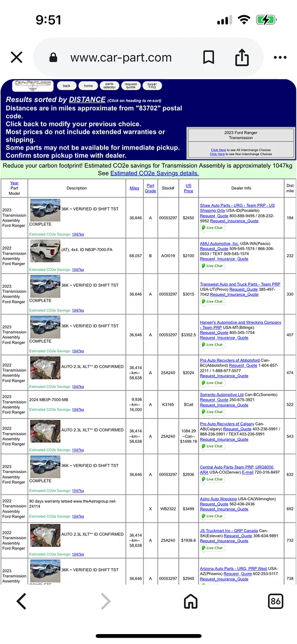Screen dimensions: 297x644
Task: Sort by Year column header
Action: [x=14, y=183]
